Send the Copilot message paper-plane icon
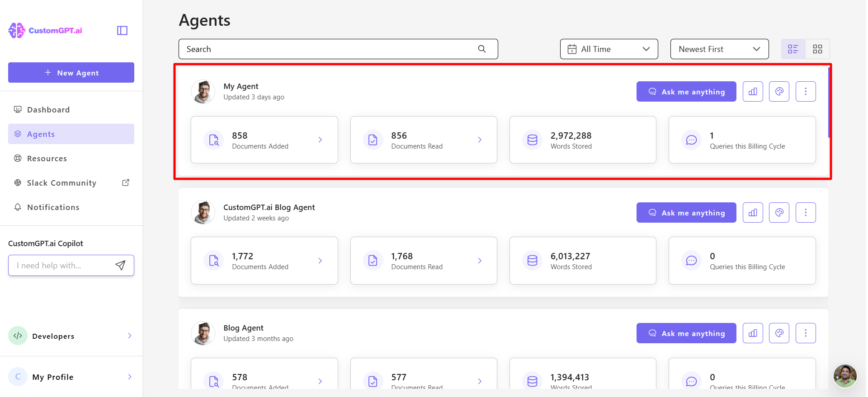Screen dimensions: 868x397 point(120,265)
